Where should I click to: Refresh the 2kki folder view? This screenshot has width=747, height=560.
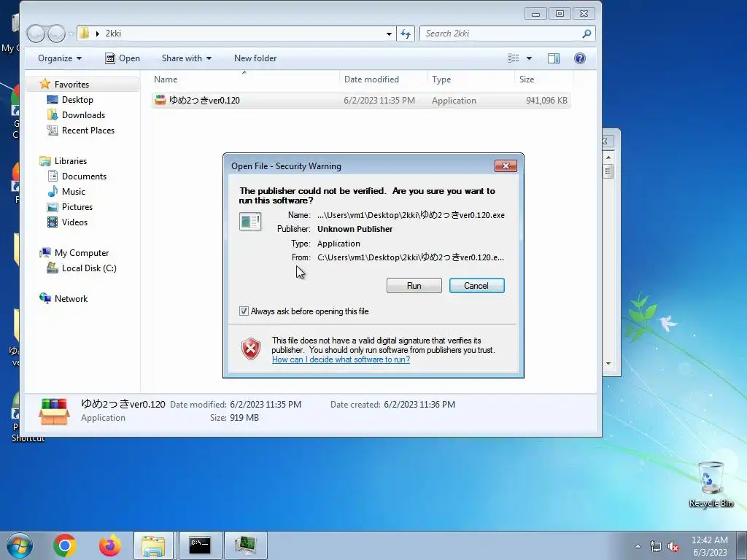click(406, 34)
